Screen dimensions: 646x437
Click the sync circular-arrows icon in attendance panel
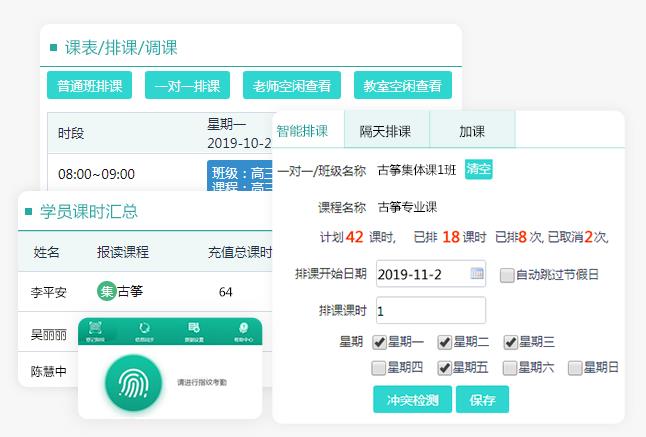click(144, 328)
